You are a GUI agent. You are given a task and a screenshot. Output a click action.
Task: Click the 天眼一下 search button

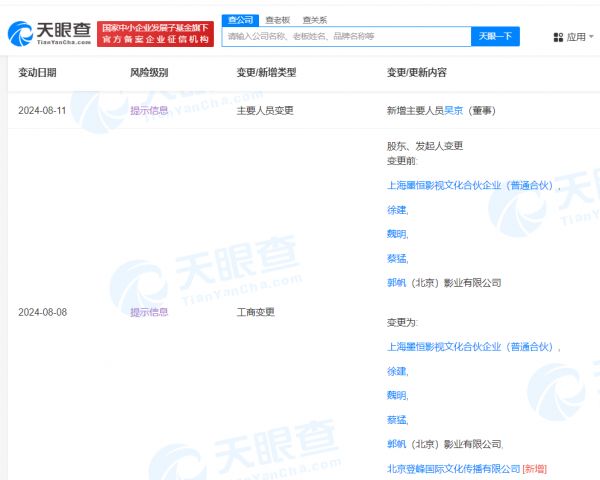pos(495,36)
